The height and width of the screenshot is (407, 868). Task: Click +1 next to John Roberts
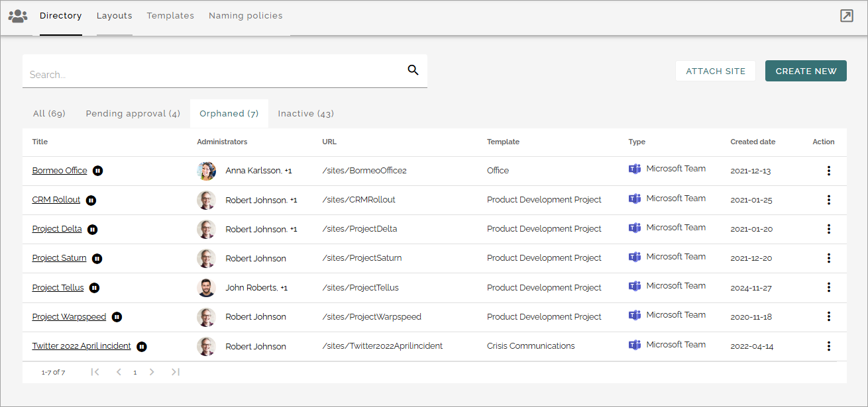(x=284, y=288)
